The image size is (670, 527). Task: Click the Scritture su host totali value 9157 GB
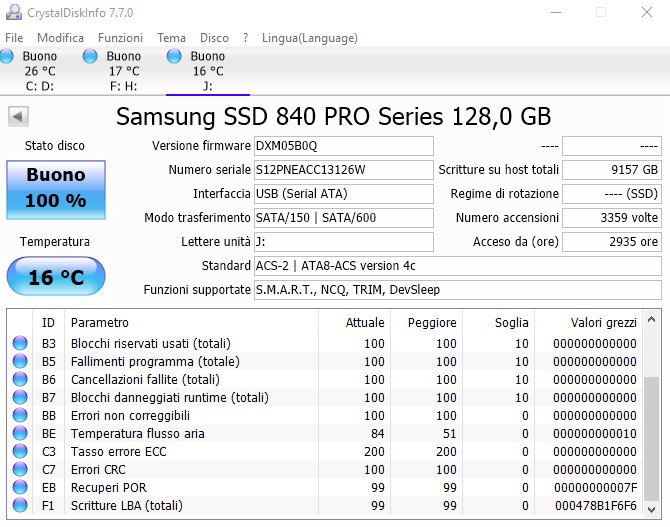[612, 170]
